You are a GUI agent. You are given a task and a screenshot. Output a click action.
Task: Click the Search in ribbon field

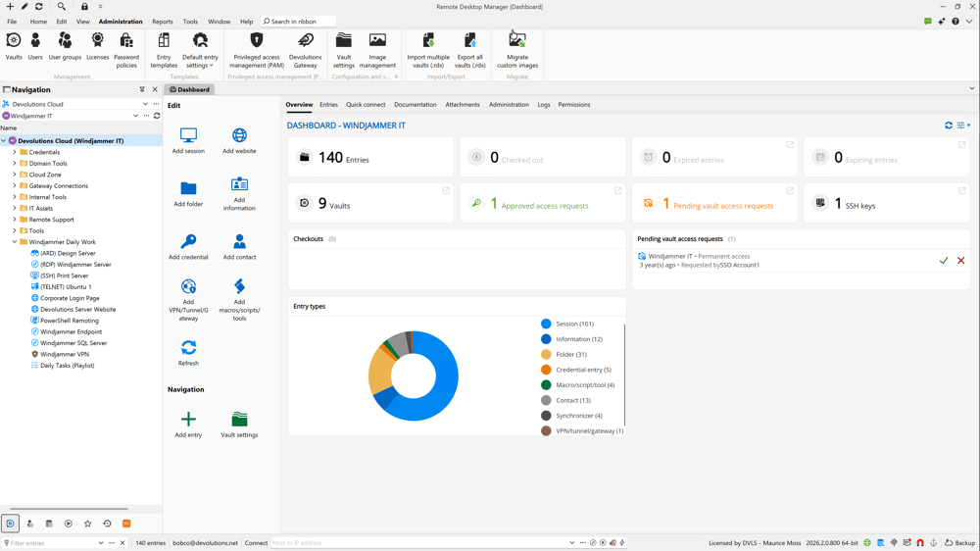click(x=298, y=22)
